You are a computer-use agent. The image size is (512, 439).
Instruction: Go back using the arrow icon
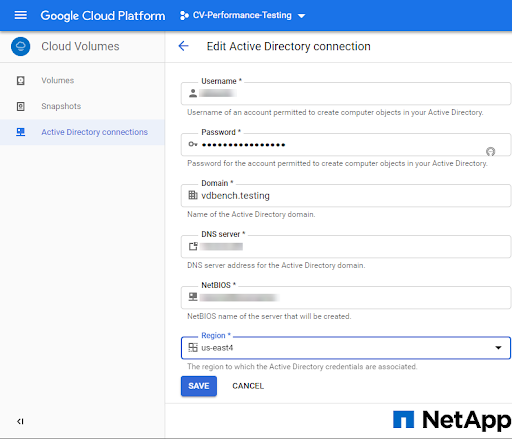tap(183, 46)
